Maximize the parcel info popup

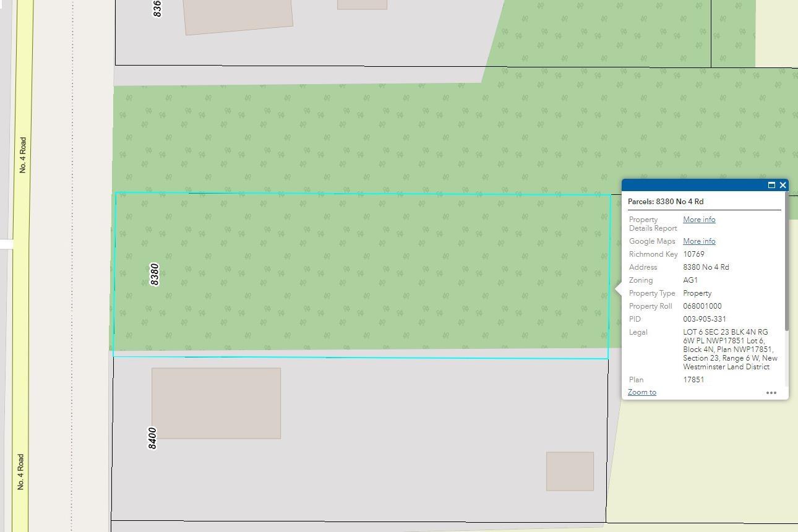(x=771, y=185)
